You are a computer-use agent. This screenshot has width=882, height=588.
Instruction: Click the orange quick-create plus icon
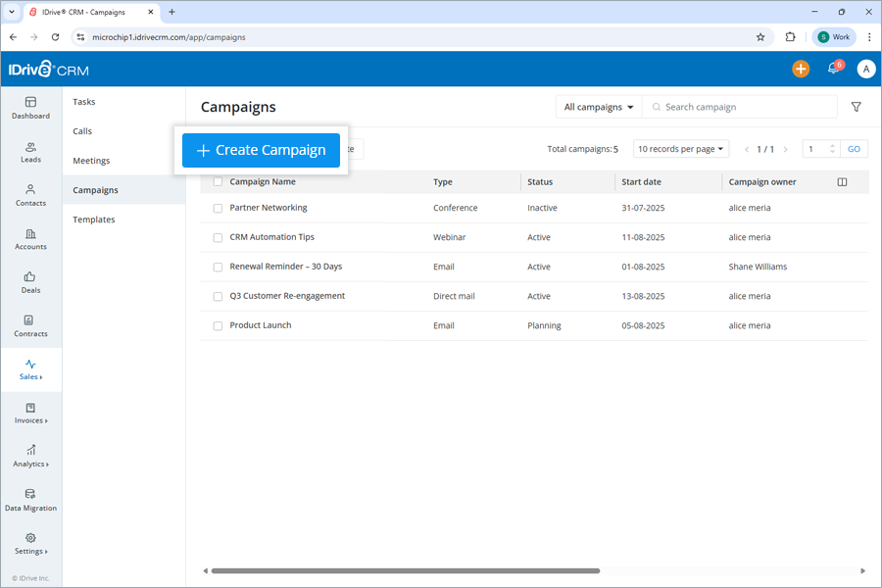pos(801,69)
